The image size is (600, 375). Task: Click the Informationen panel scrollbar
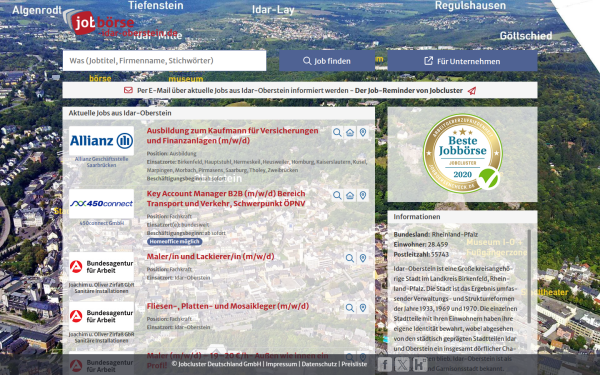[530, 276]
